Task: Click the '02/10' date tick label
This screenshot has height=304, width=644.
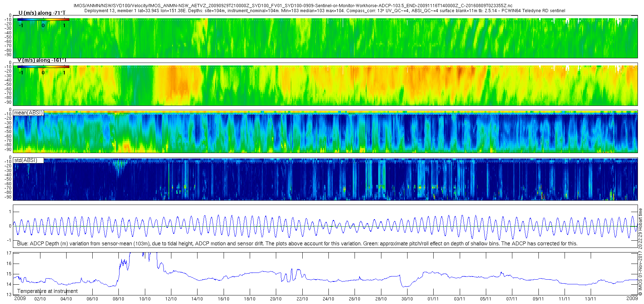Action: pyautogui.click(x=40, y=299)
